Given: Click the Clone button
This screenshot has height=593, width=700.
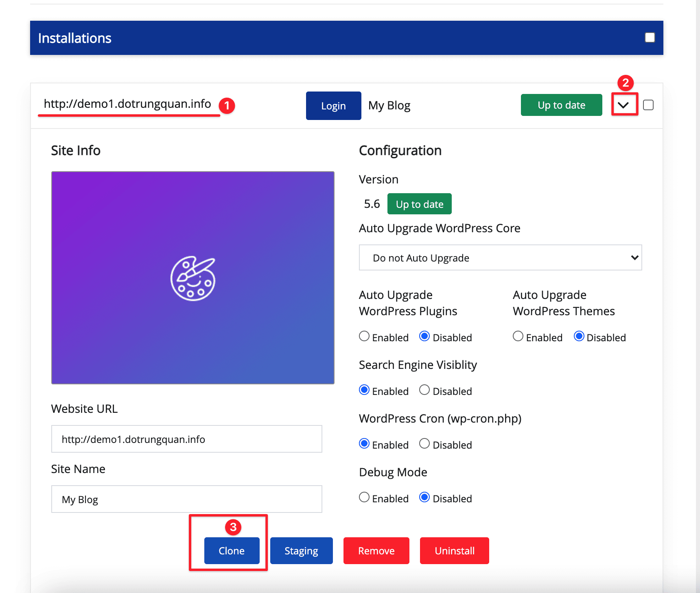Looking at the screenshot, I should (232, 551).
